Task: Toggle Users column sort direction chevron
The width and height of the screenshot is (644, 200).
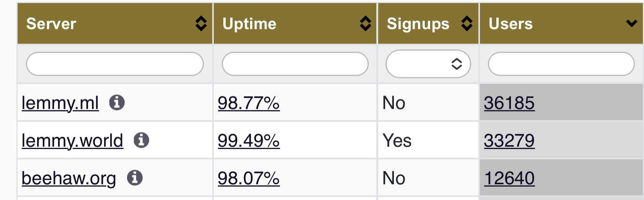Action: click(x=631, y=24)
